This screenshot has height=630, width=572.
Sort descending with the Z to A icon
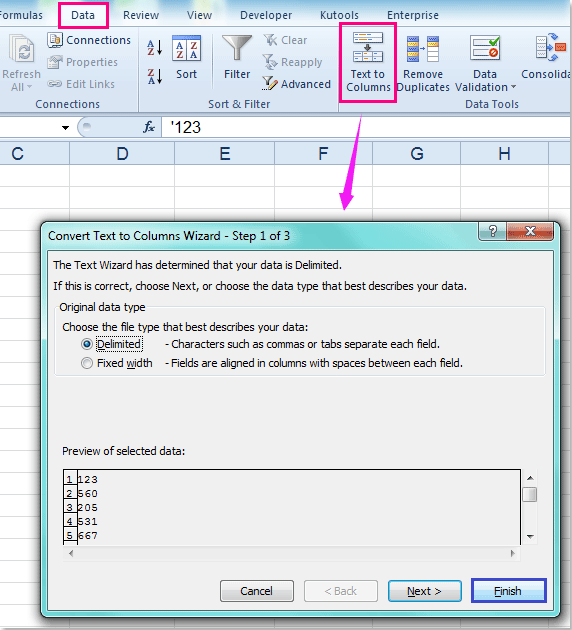pos(155,76)
